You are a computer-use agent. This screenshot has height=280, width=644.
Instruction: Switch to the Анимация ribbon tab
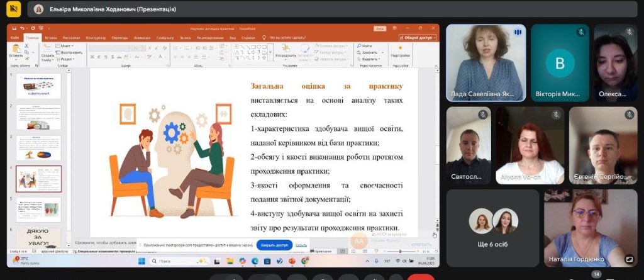(x=142, y=38)
